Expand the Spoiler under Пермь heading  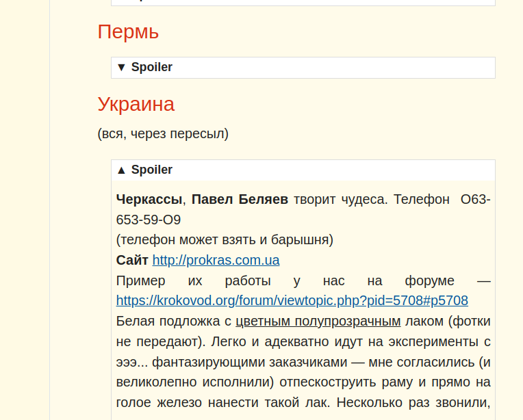coord(152,67)
